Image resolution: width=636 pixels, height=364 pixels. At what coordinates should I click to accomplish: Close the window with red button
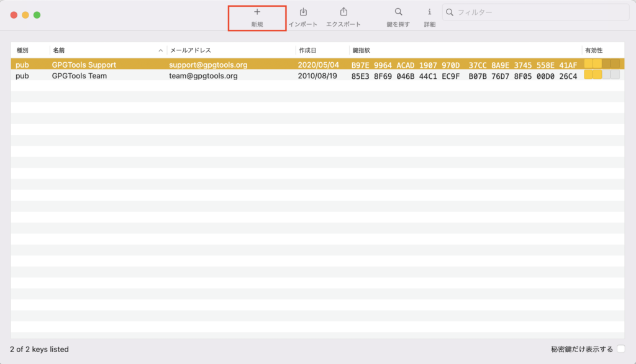[x=14, y=15]
